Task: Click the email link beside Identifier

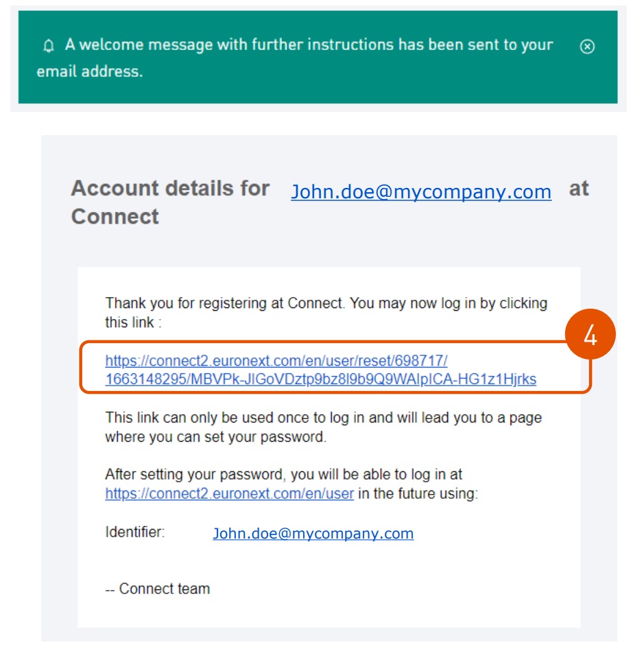Action: pos(313,533)
